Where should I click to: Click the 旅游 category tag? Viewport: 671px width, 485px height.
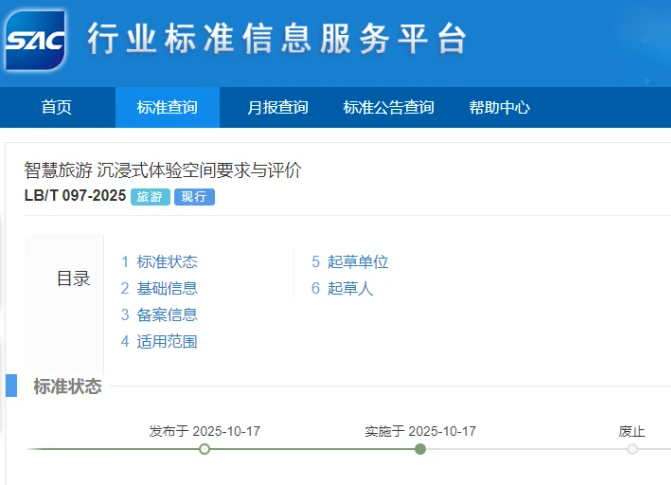(150, 197)
